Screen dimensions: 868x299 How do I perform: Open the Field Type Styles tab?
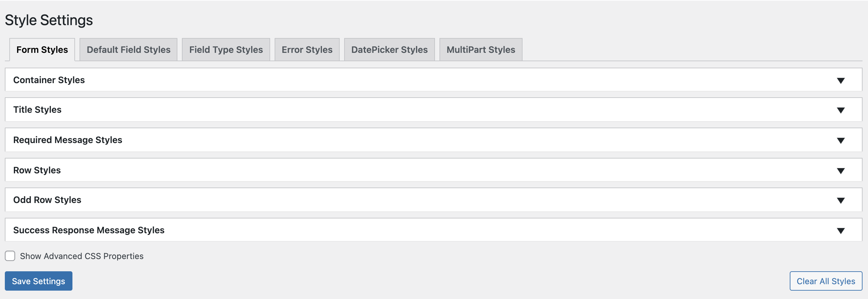coord(226,50)
